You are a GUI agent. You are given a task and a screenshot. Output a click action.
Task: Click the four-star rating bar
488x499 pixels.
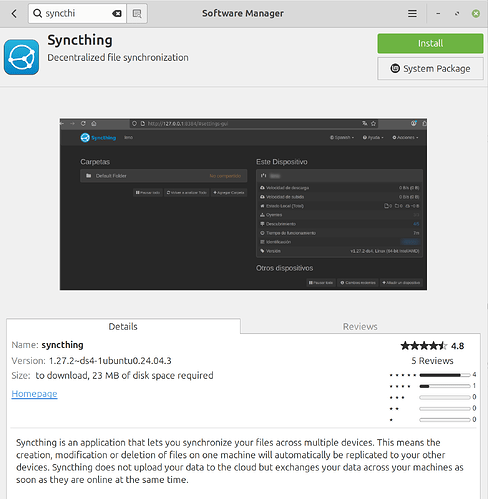[445, 386]
